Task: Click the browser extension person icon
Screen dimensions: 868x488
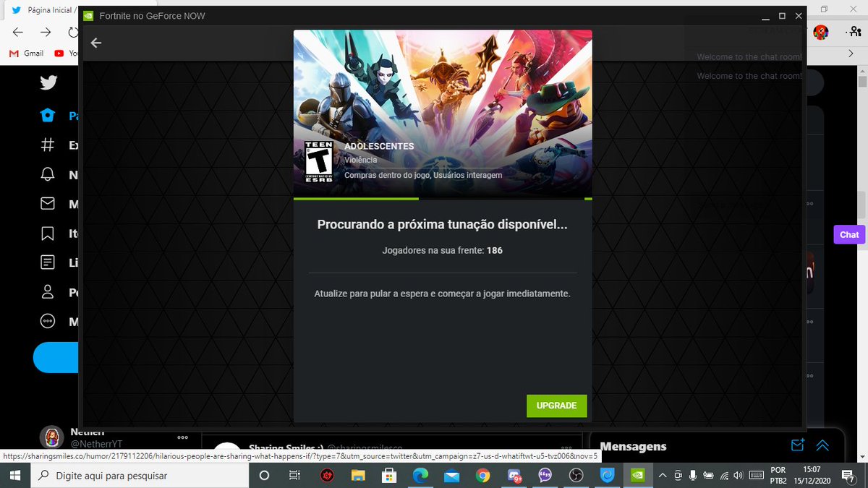Action: click(x=855, y=32)
